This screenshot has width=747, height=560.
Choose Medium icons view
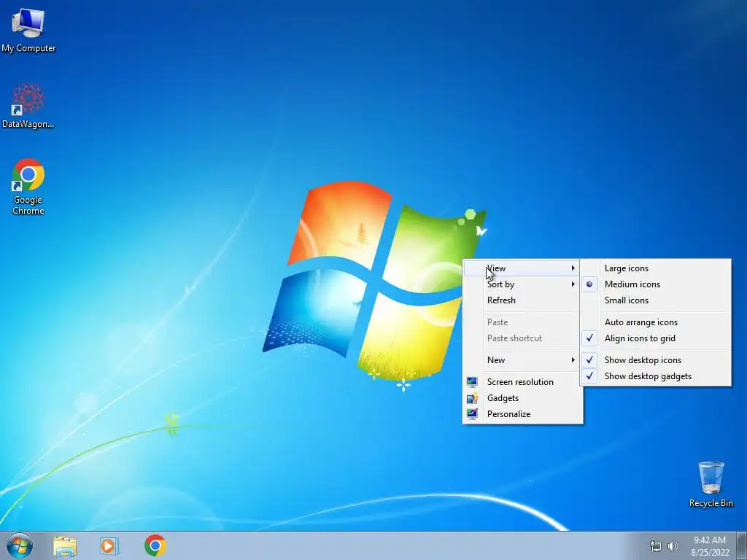pos(656,284)
